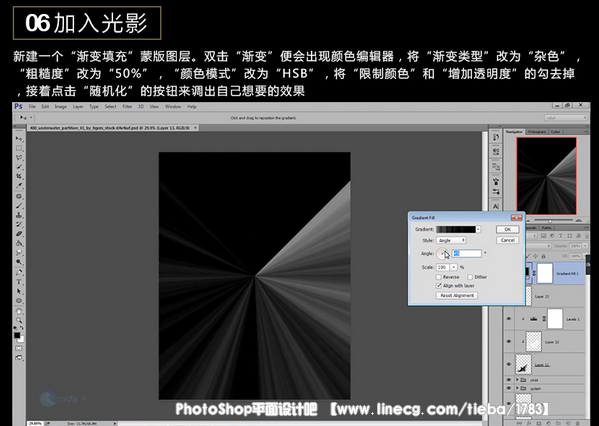This screenshot has width=599, height=426.
Task: Hide the first layer group folder
Action: click(509, 380)
